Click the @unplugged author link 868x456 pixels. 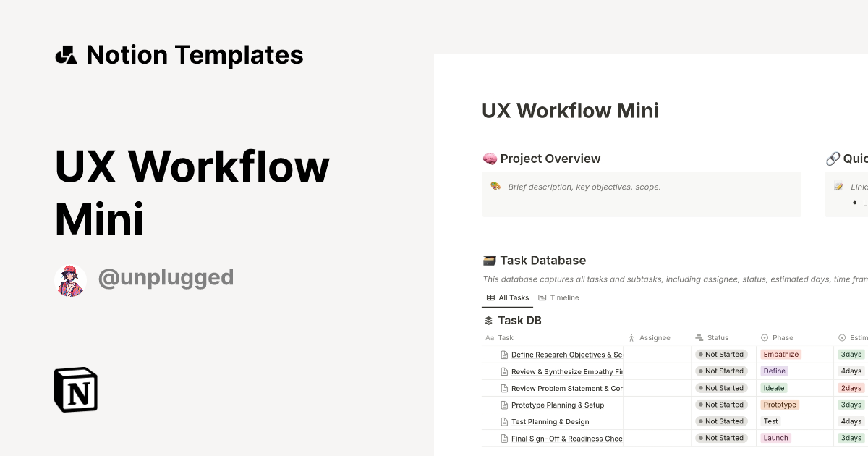click(166, 277)
